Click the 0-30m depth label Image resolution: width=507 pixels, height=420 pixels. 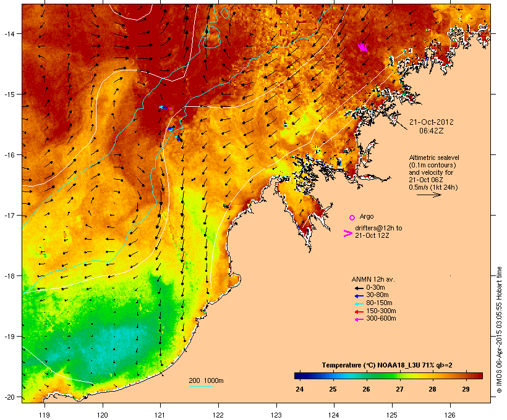tap(375, 288)
